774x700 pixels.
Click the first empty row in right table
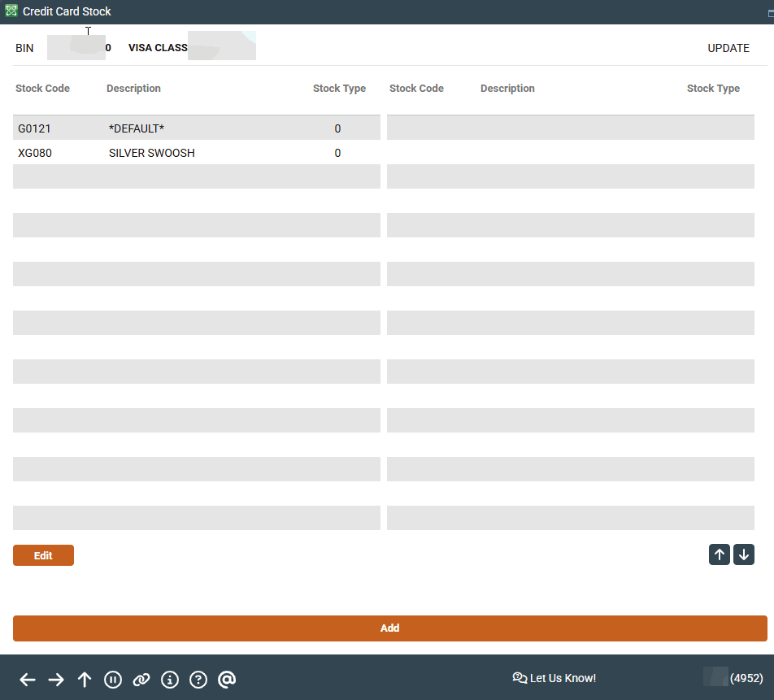570,128
